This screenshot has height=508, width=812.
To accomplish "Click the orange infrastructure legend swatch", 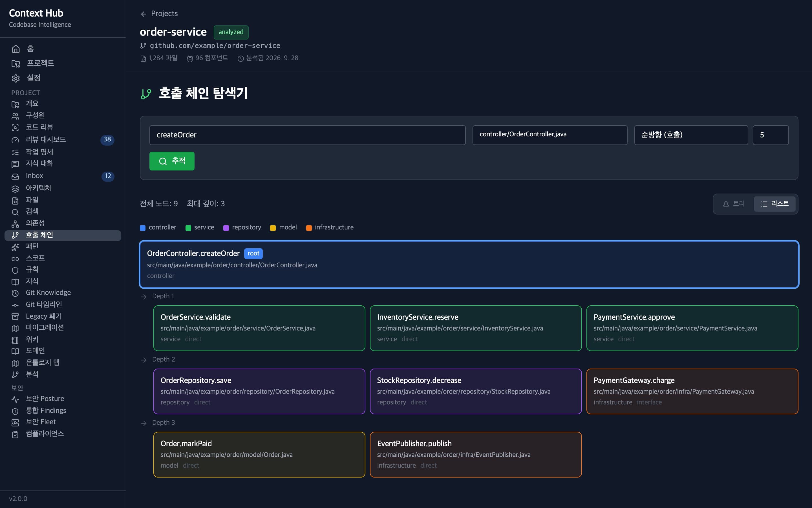I will 309,228.
